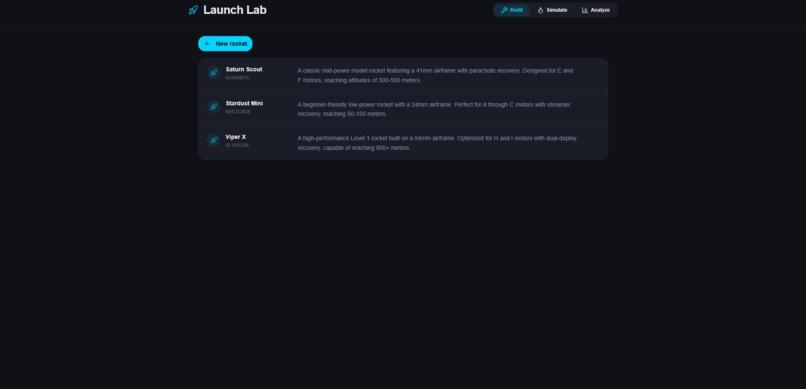Select the Build tab
Screen dimensions: 806x389
512,10
